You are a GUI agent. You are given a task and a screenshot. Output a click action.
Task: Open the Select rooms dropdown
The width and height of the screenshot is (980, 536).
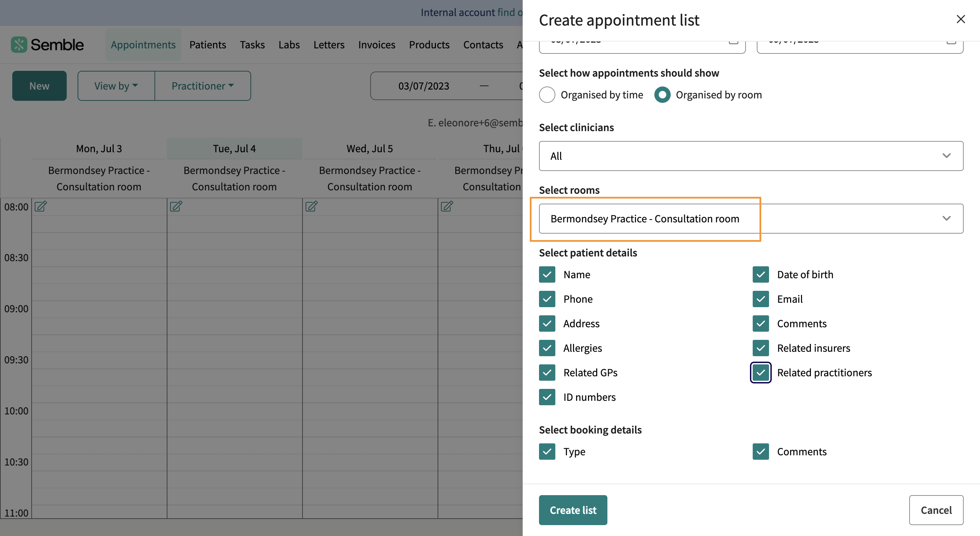pyautogui.click(x=751, y=219)
